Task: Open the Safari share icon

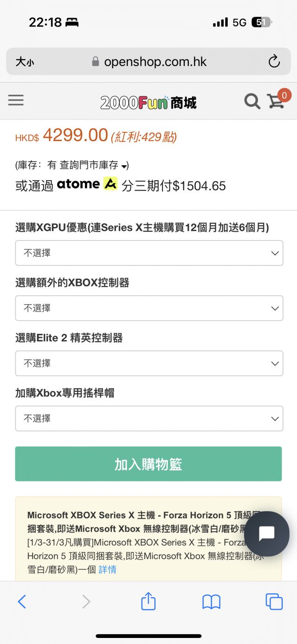Action: pos(148,601)
